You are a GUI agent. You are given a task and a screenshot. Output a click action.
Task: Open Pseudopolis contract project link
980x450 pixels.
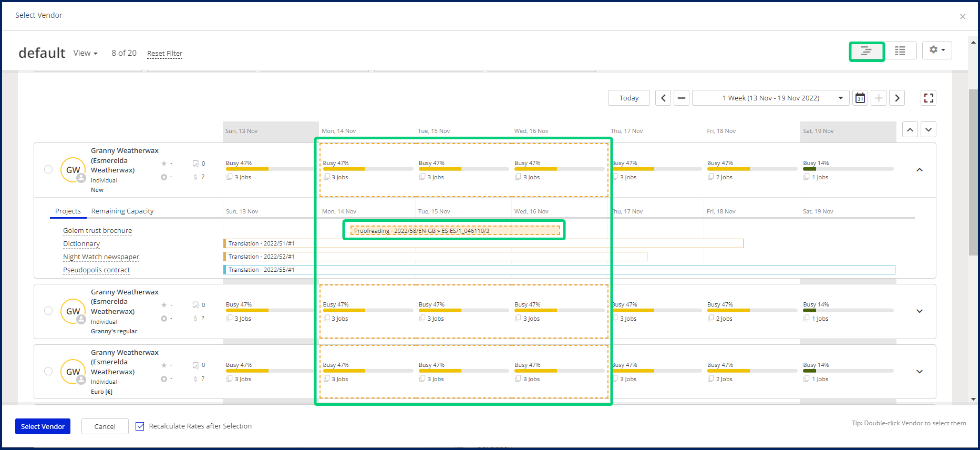[97, 270]
